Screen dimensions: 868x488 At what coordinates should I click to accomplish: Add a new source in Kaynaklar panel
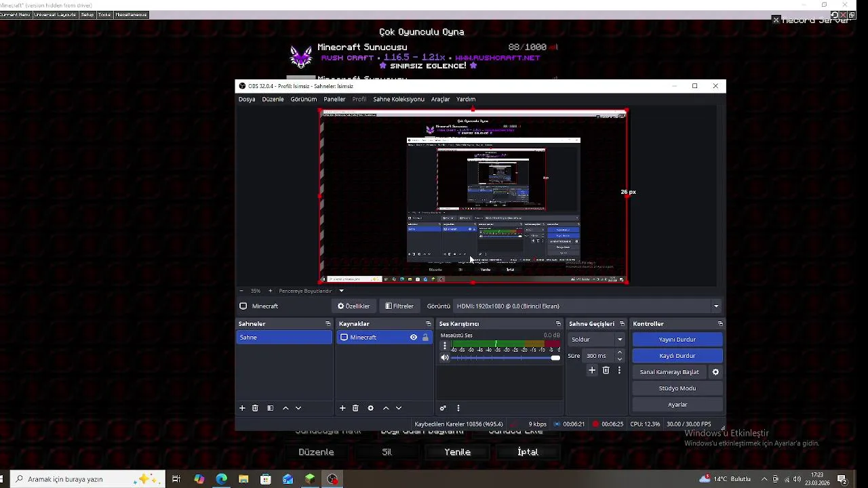tap(342, 408)
